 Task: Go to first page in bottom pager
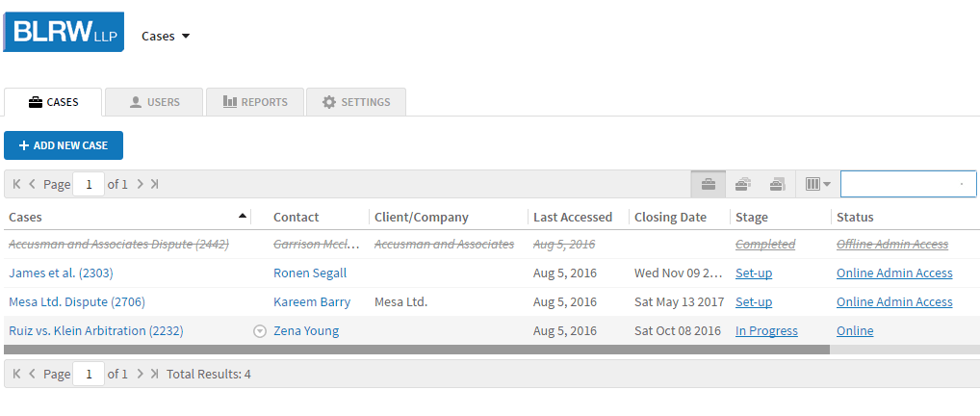(x=17, y=374)
